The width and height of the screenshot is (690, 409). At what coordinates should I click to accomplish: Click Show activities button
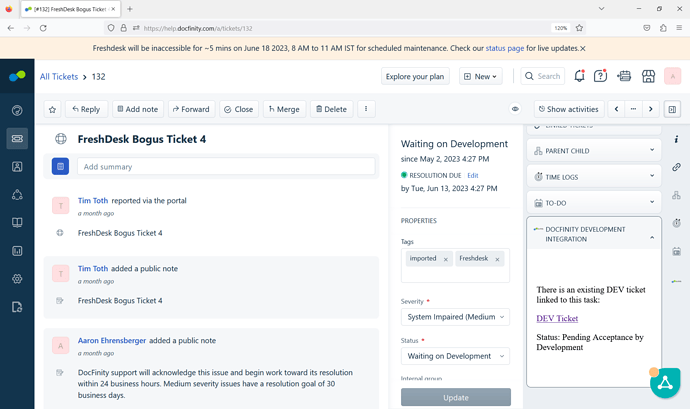pos(569,109)
